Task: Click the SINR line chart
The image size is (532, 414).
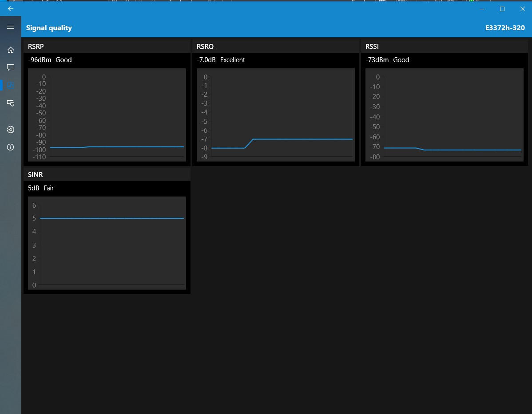Action: (x=107, y=243)
